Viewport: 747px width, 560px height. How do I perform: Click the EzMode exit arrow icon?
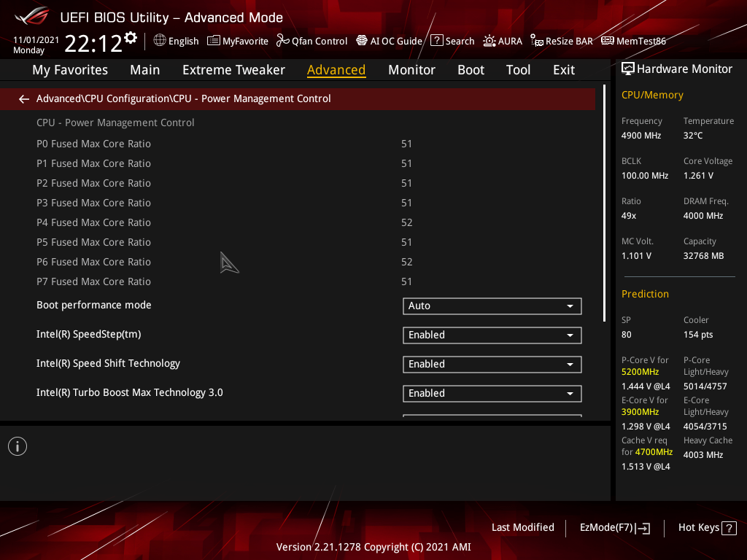tap(643, 528)
